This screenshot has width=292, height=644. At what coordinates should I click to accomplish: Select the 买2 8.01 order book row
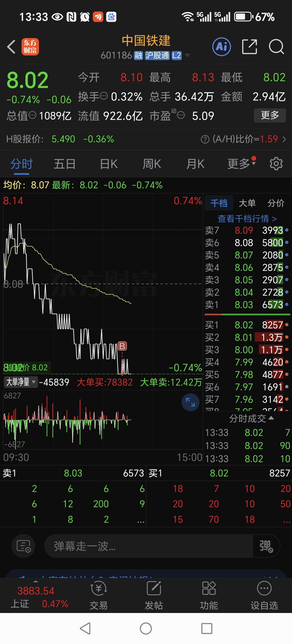click(247, 337)
